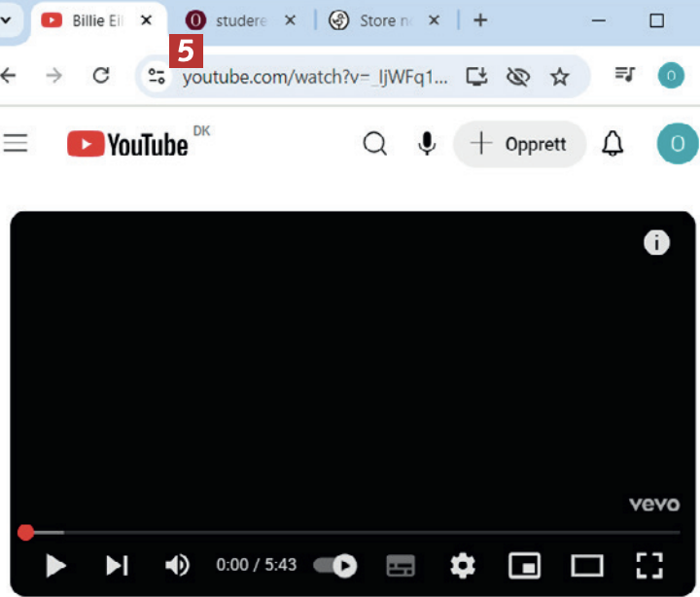Enable miniplayer mode
The width and height of the screenshot is (700, 597).
pyautogui.click(x=525, y=566)
